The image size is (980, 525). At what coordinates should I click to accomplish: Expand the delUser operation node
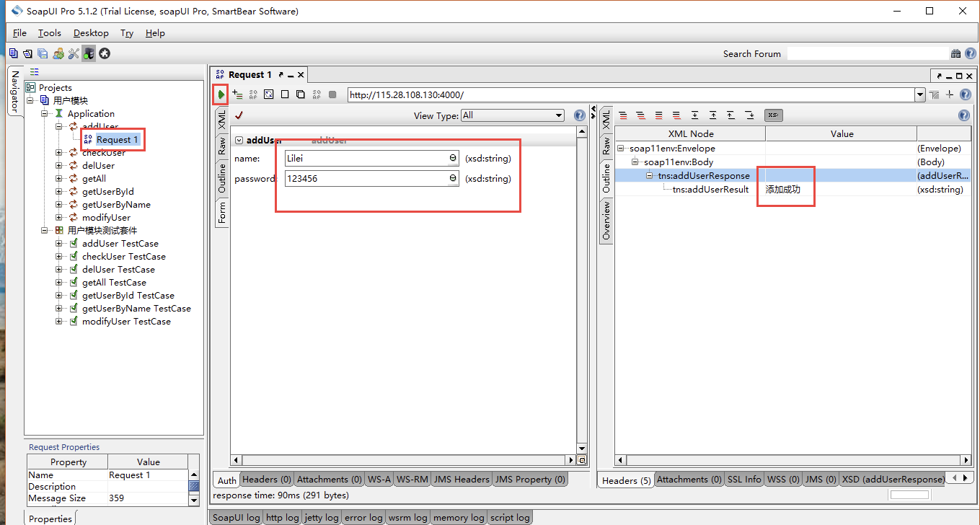[x=59, y=166]
